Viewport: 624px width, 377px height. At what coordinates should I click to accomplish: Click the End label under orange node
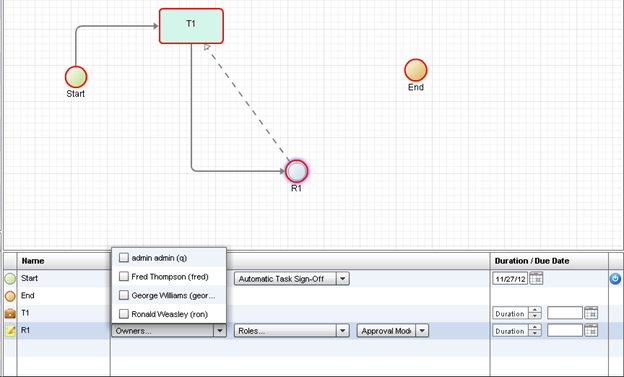[416, 87]
